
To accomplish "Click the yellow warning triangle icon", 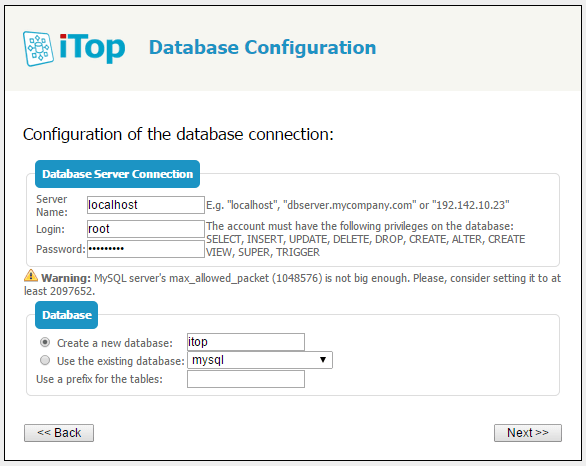I will (31, 275).
